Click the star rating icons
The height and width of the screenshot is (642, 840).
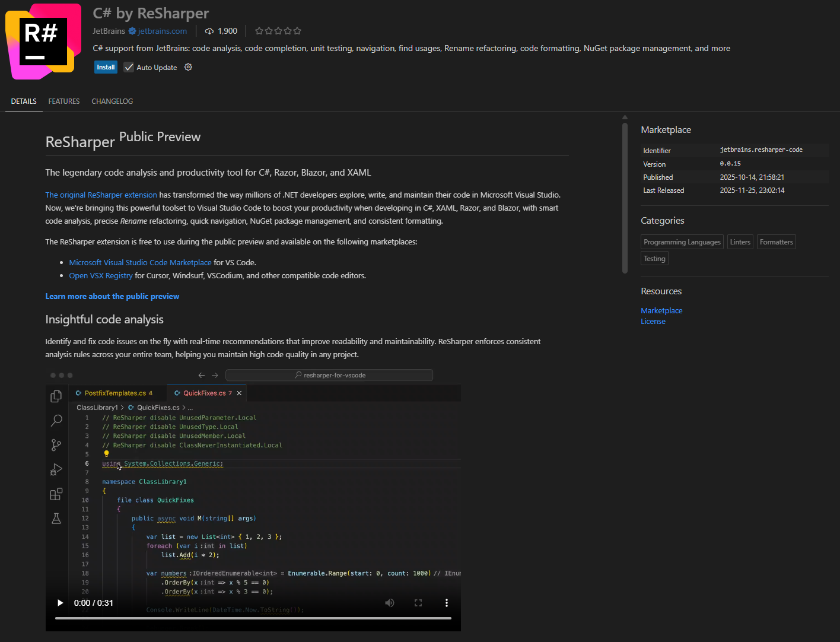(x=278, y=31)
